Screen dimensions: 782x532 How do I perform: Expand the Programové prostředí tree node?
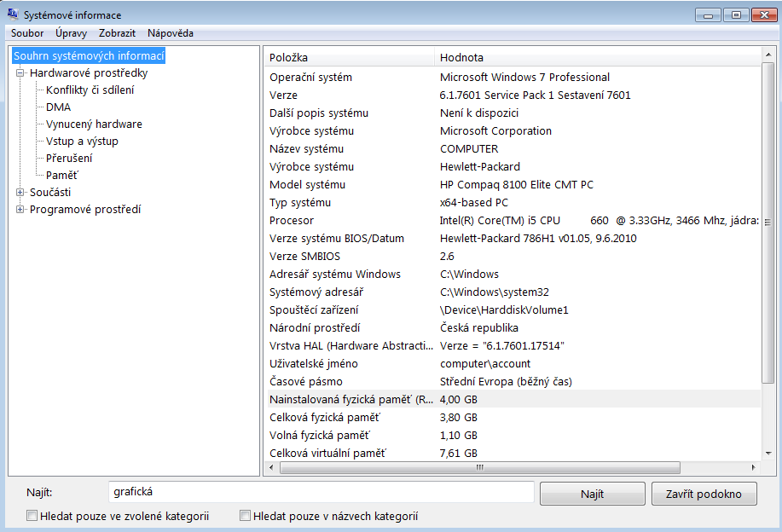(20, 210)
